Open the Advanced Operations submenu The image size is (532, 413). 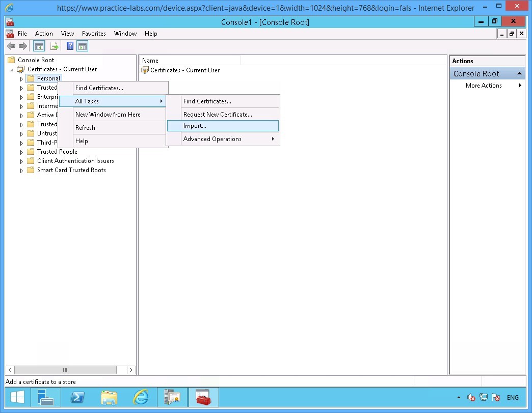(212, 139)
